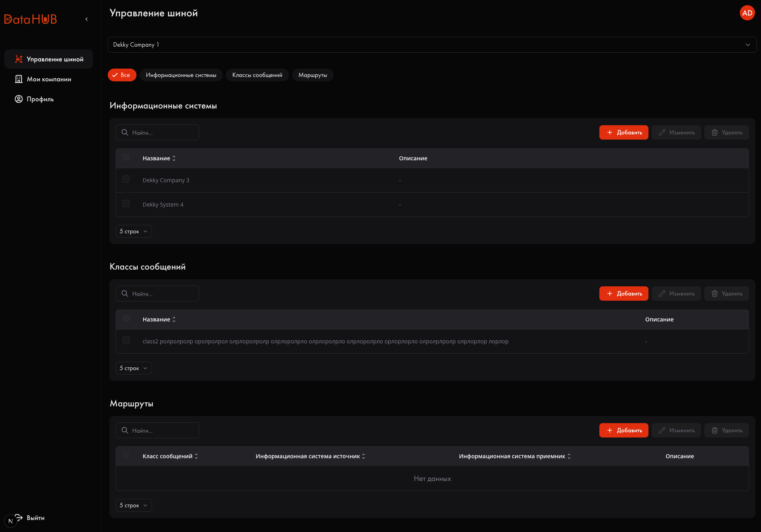The image size is (761, 532).
Task: Click search magnifier in Information systems panel
Action: coord(125,132)
